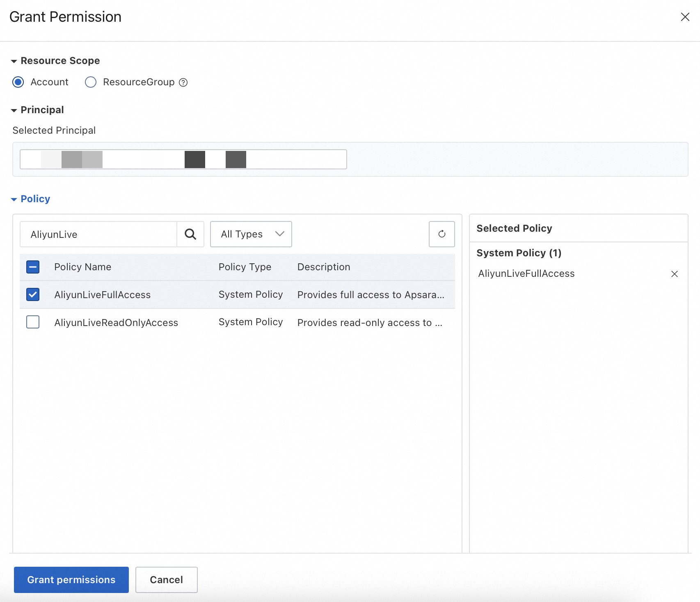The image size is (700, 602).
Task: Click the Policy Name column header
Action: click(x=82, y=267)
